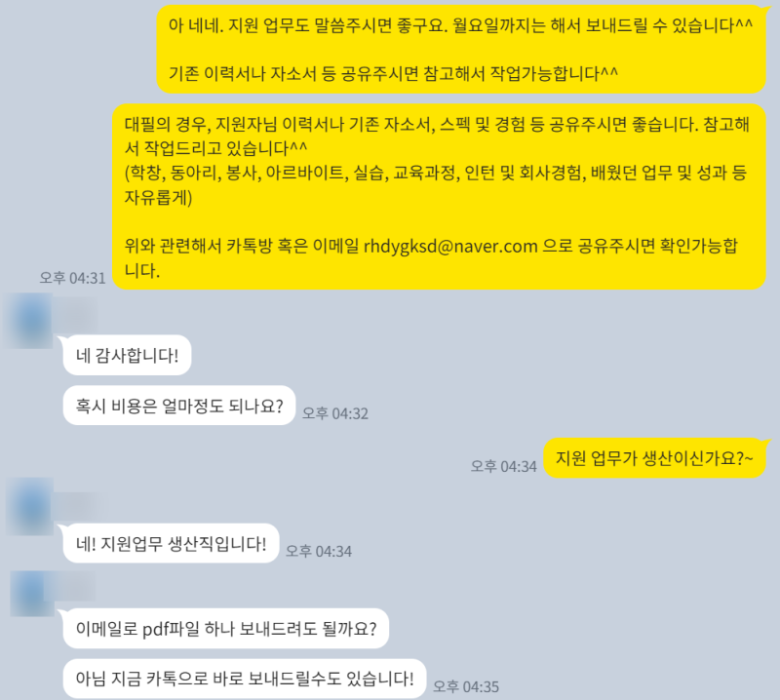Click 오후 04:34 timestamp beside 생산직입니다 message
Viewport: 780px width, 700px height.
pos(319,551)
